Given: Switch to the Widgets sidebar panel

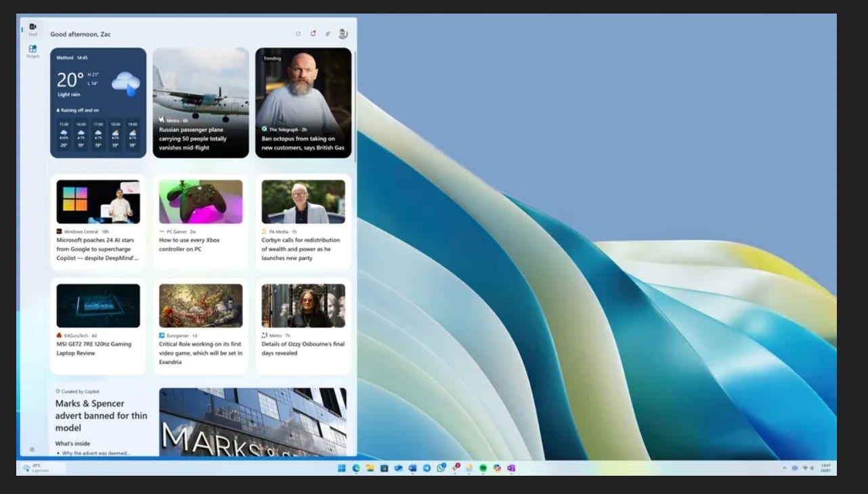Looking at the screenshot, I should click(x=32, y=51).
